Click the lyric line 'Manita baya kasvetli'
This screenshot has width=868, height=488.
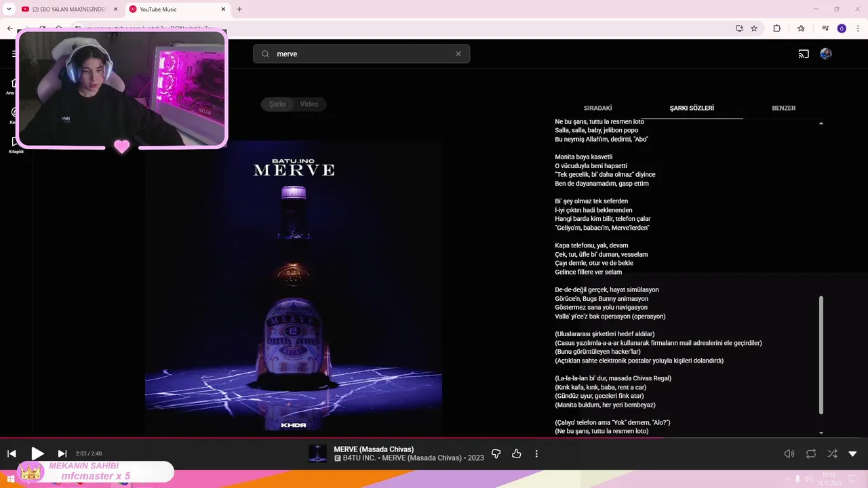click(583, 157)
